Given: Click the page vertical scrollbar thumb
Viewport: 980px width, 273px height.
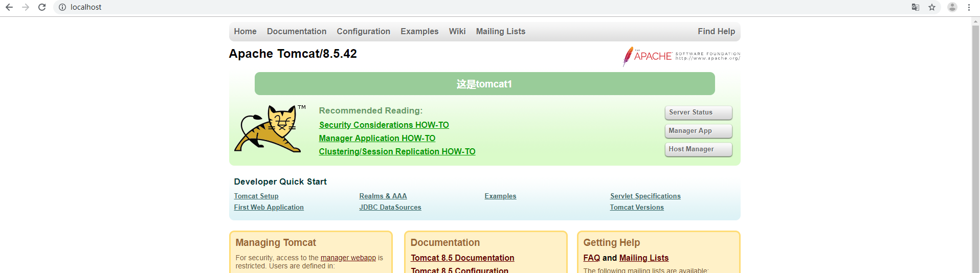Looking at the screenshot, I should pyautogui.click(x=975, y=148).
